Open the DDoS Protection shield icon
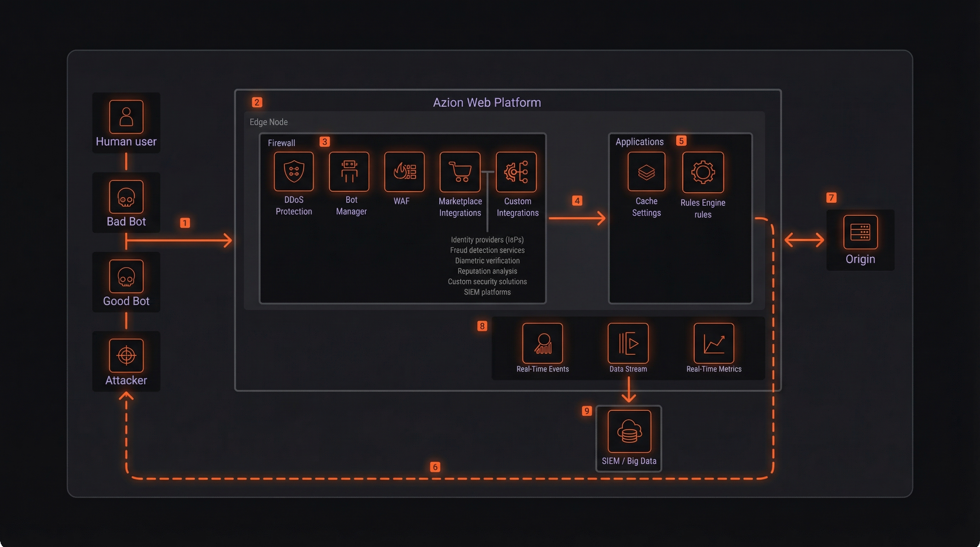The width and height of the screenshot is (980, 547). (x=294, y=171)
